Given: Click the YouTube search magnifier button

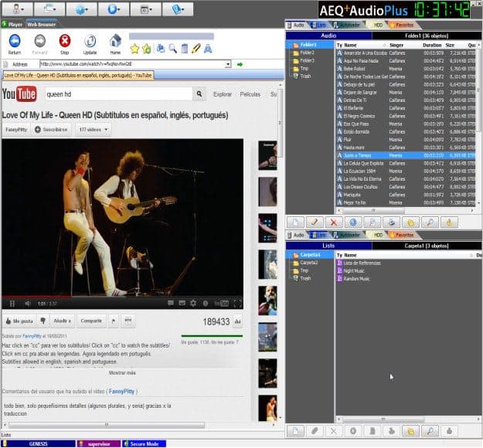Looking at the screenshot, I should [199, 94].
